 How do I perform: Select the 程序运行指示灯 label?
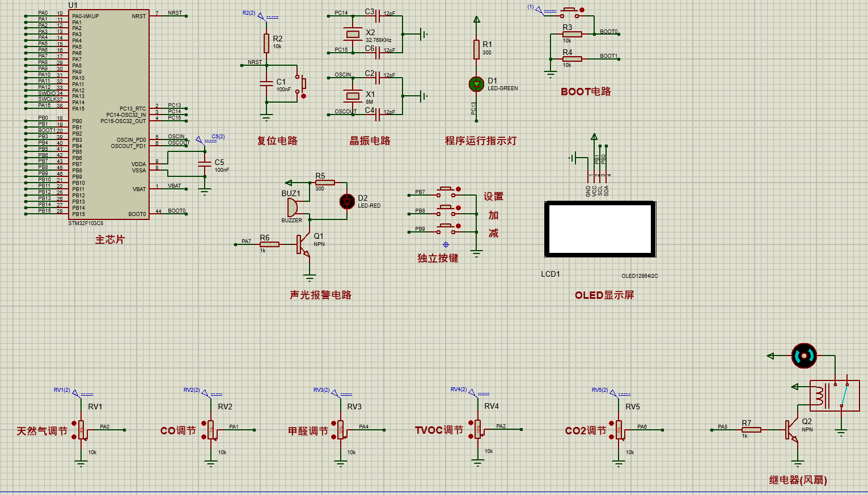481,141
